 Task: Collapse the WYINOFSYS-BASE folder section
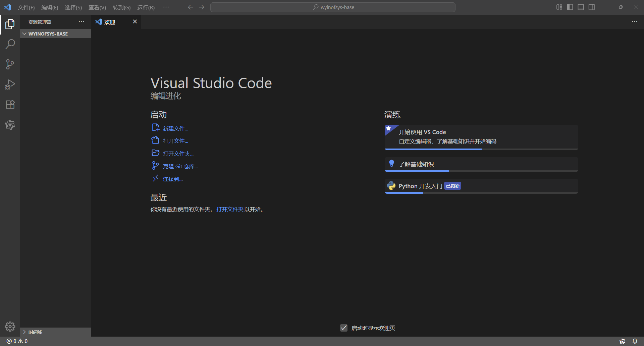tap(55, 34)
